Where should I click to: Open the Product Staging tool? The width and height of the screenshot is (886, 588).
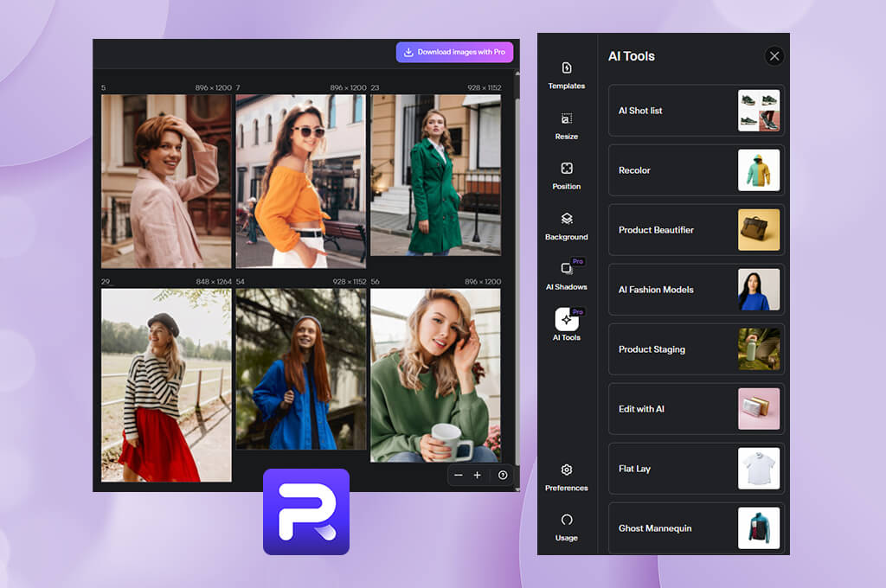coord(697,349)
